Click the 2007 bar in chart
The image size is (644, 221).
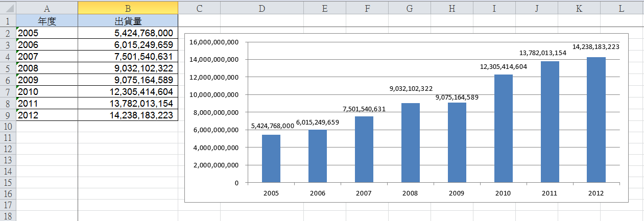point(364,149)
